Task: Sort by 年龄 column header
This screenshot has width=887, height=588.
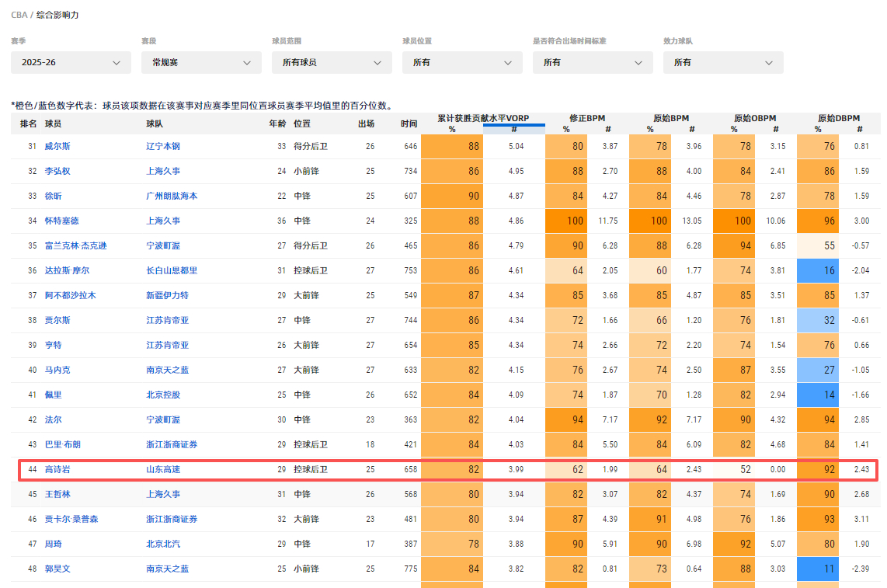Action: pos(277,124)
